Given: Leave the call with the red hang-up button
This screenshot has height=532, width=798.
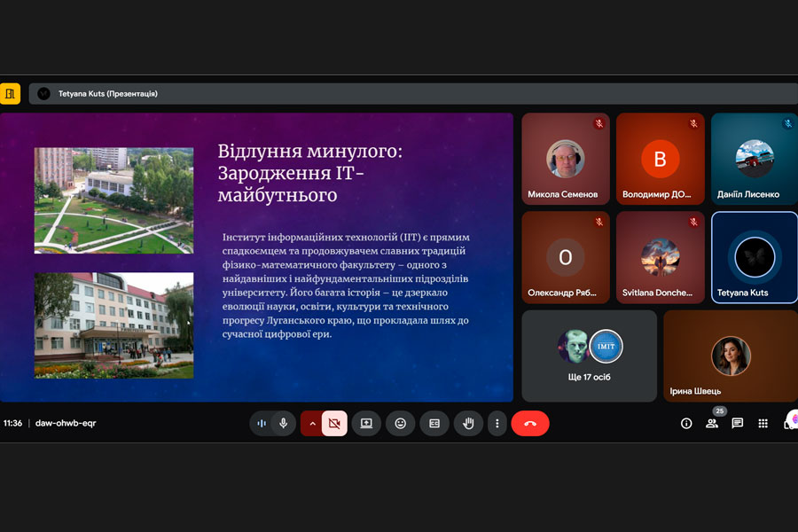Looking at the screenshot, I should coord(530,423).
